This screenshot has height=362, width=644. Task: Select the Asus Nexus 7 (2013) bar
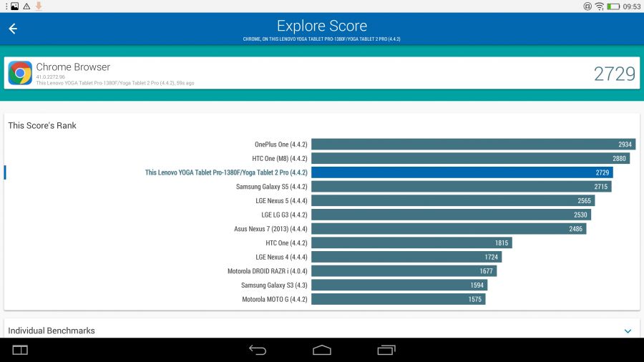coord(449,229)
